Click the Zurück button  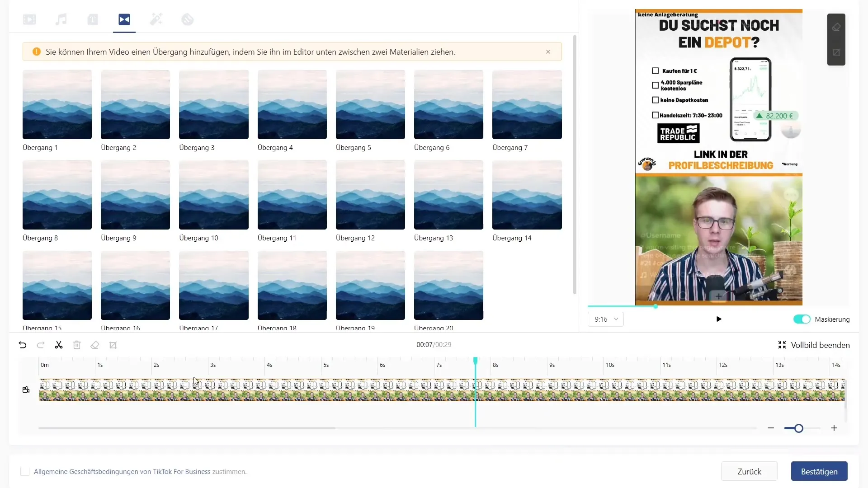pyautogui.click(x=749, y=471)
